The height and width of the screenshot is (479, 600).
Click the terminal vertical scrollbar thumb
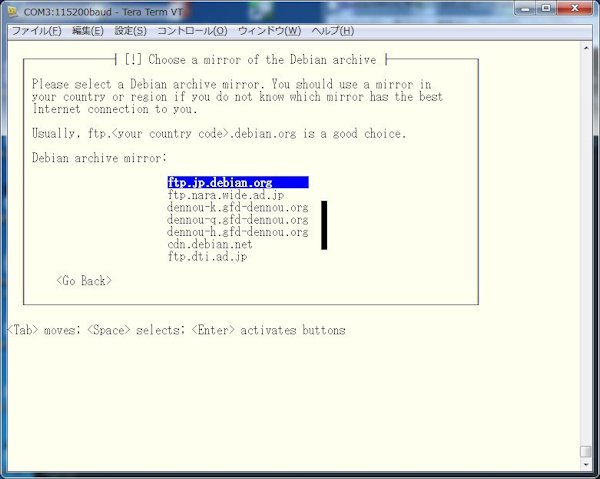tap(586, 451)
